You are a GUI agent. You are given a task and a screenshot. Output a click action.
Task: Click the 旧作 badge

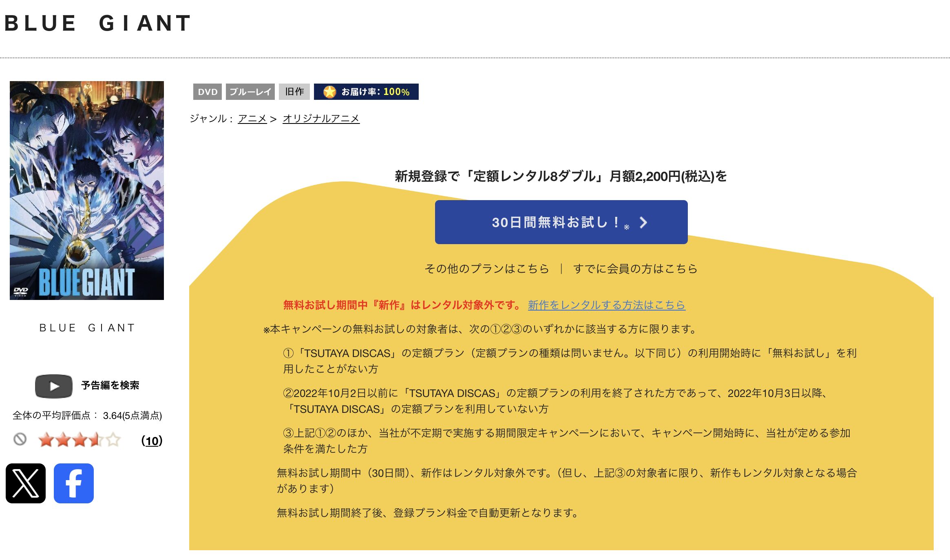click(x=294, y=92)
